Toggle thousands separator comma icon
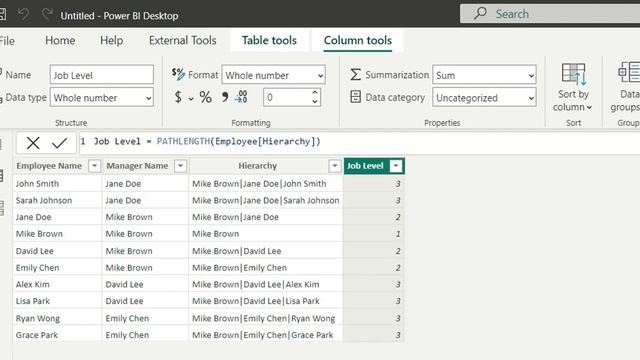 (225, 97)
